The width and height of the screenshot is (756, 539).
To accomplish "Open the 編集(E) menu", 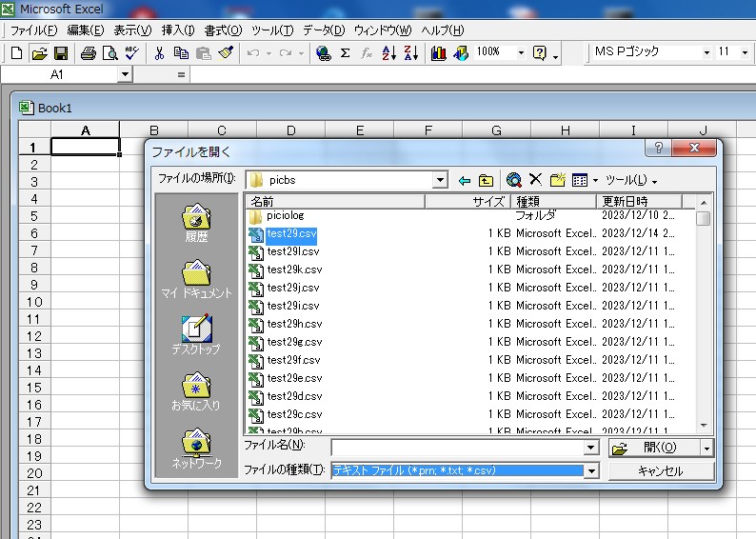I will pyautogui.click(x=86, y=30).
